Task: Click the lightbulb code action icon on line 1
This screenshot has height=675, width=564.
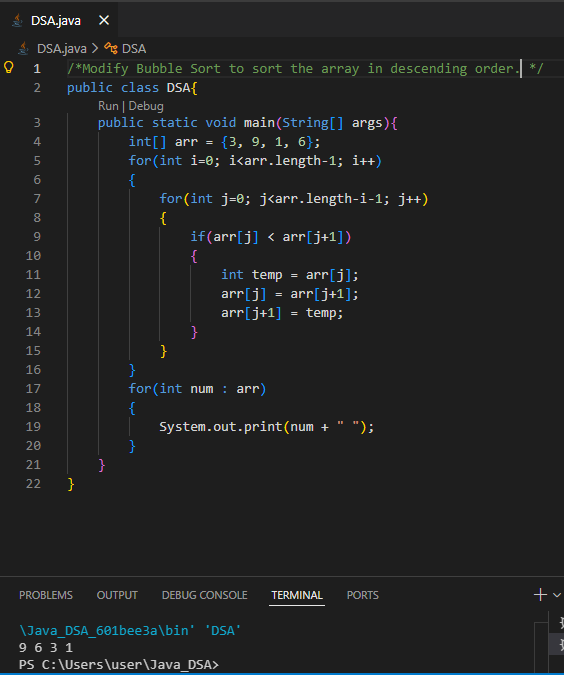Action: click(x=9, y=67)
